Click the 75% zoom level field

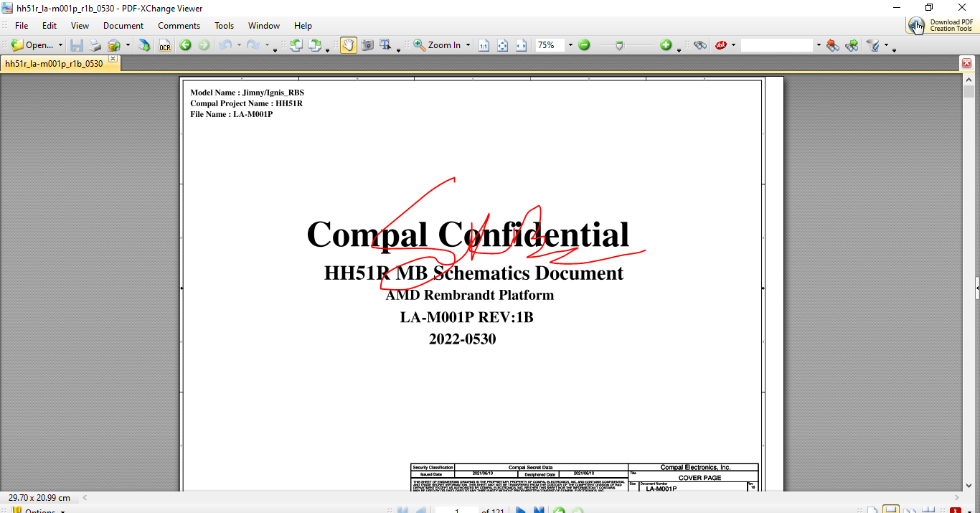coord(550,45)
